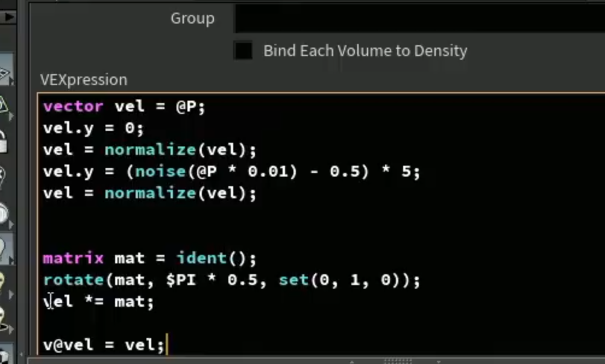Enable Bind Each Volume to Density checkbox
Viewport: 605px width, 364px height.
pyautogui.click(x=243, y=51)
